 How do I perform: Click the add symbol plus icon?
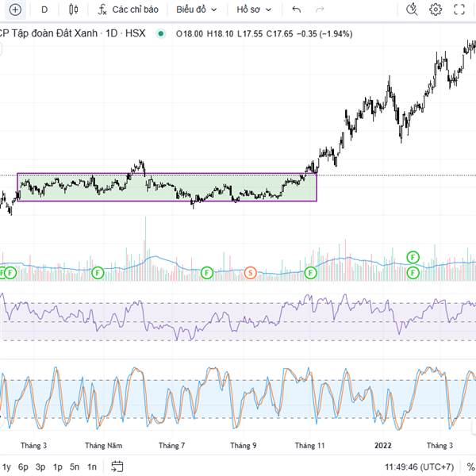tap(15, 10)
